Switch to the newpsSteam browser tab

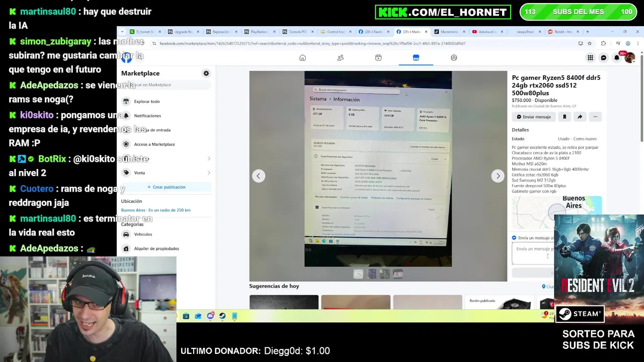[x=526, y=32]
